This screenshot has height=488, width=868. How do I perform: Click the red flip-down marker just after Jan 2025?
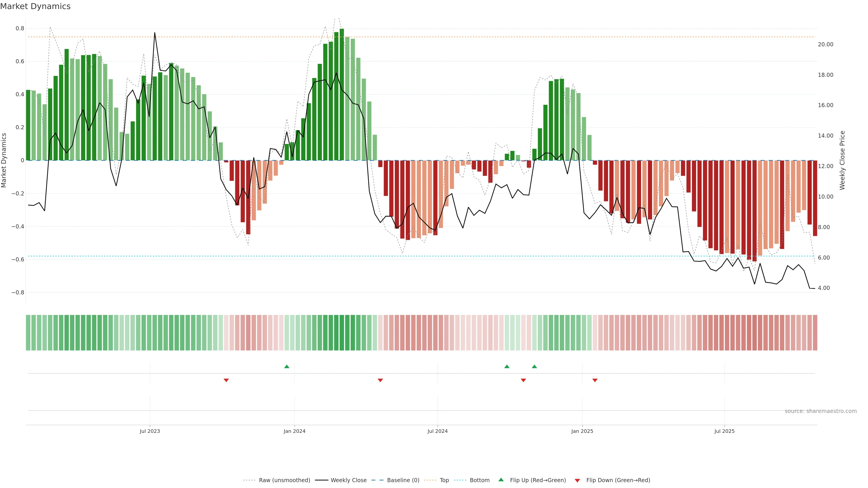pos(595,380)
